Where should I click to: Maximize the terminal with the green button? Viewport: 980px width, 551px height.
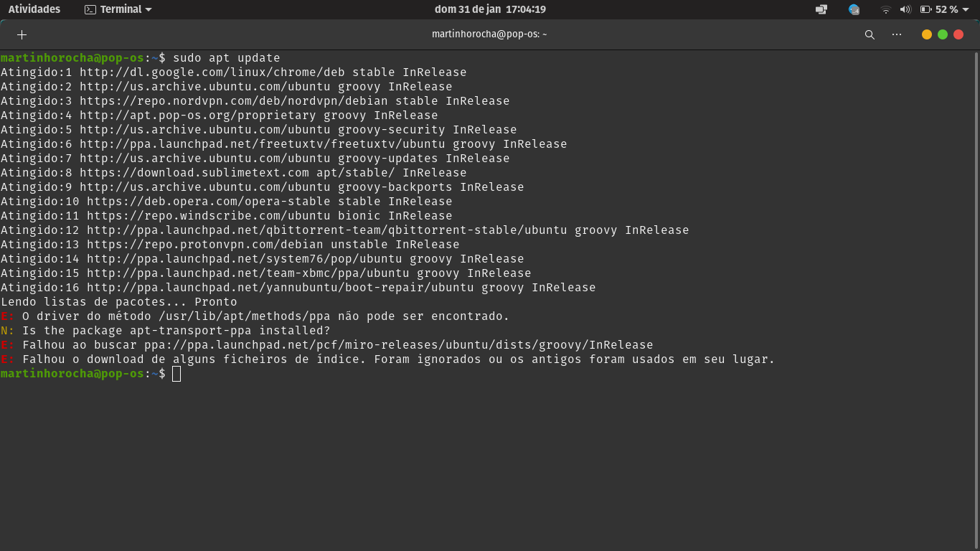coord(943,34)
